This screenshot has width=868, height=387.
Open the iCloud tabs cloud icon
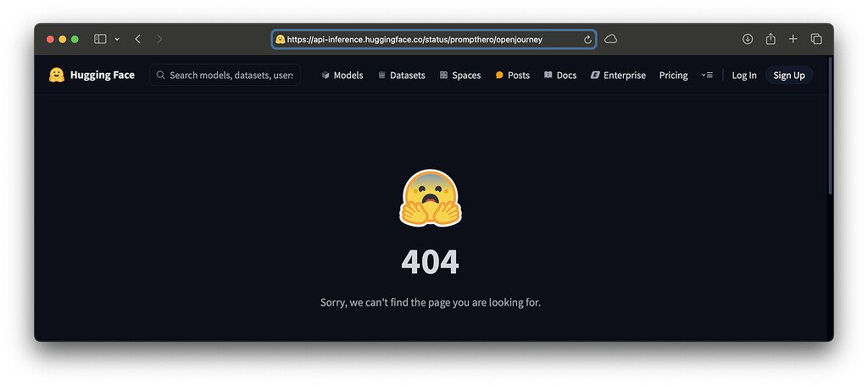610,39
